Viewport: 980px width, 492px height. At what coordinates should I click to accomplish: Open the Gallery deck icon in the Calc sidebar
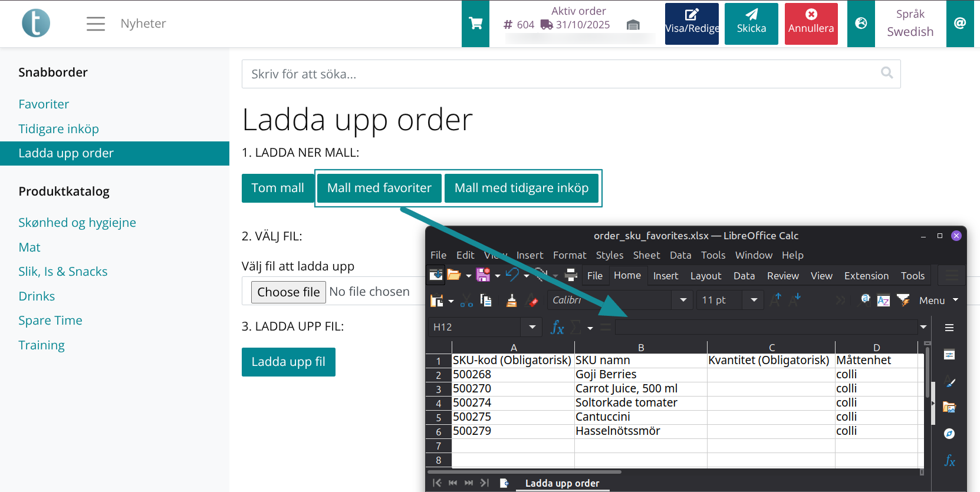[949, 407]
